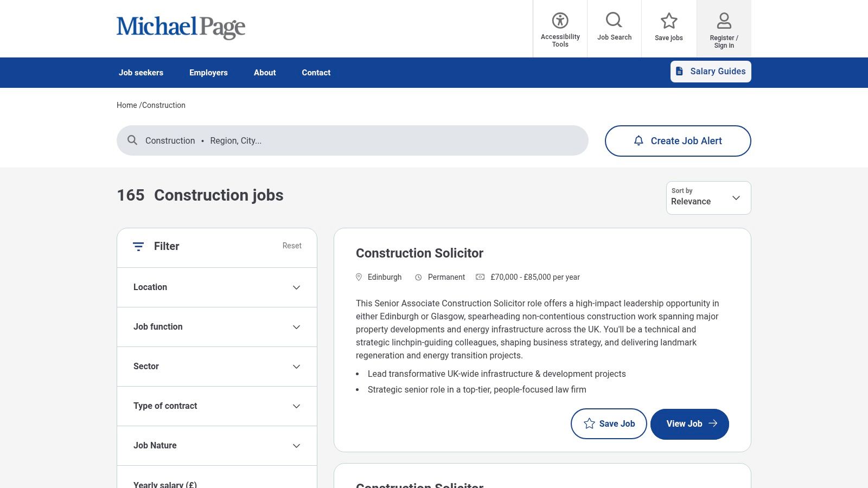868x488 pixels.
Task: View the Construction Solicitor job
Action: tap(689, 424)
